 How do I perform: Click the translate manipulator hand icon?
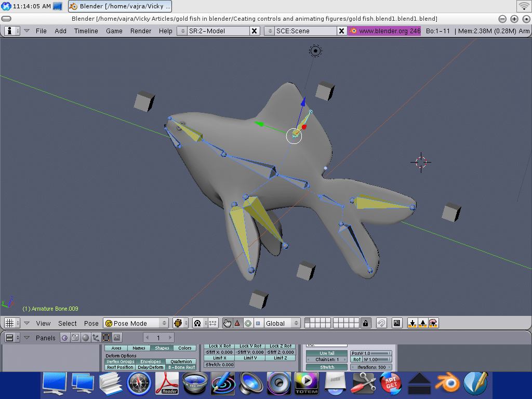227,323
